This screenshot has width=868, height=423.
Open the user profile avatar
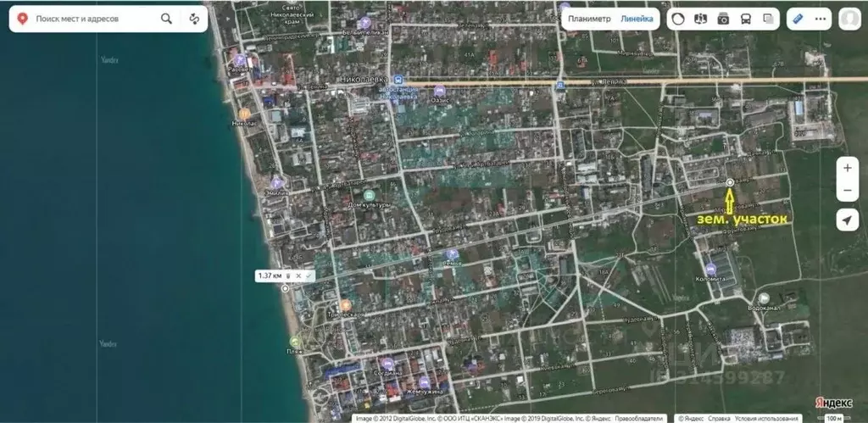pyautogui.click(x=849, y=19)
